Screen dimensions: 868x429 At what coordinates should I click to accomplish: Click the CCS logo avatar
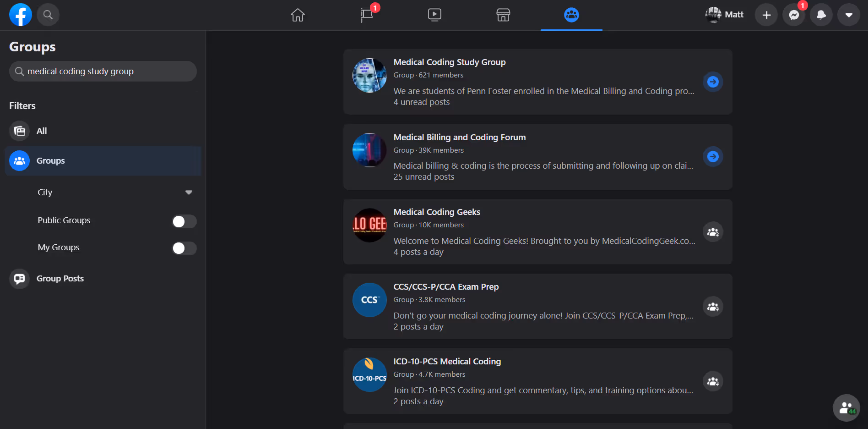point(369,300)
